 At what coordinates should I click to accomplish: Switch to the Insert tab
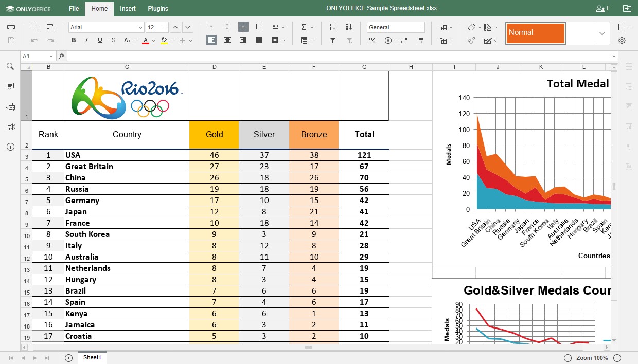coord(128,8)
